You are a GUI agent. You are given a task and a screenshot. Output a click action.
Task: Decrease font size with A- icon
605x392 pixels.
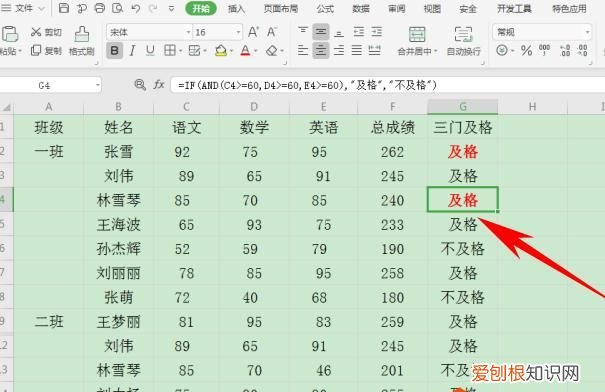coord(272,32)
